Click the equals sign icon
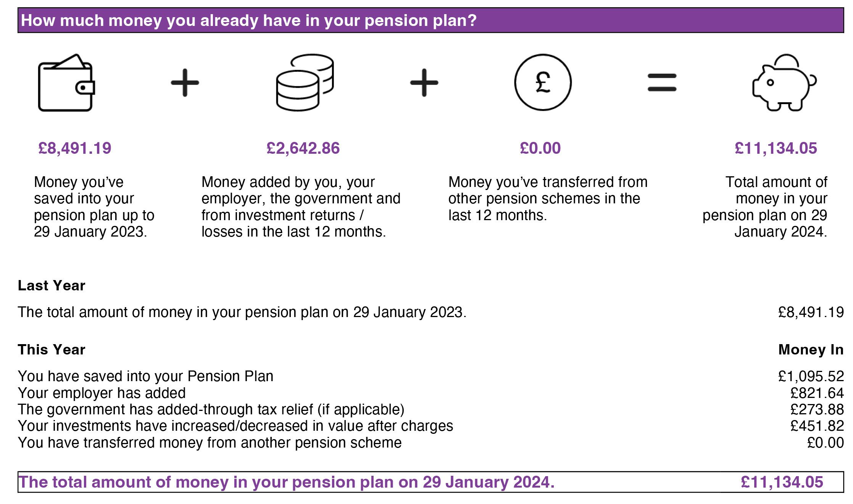The width and height of the screenshot is (853, 504). 662,83
